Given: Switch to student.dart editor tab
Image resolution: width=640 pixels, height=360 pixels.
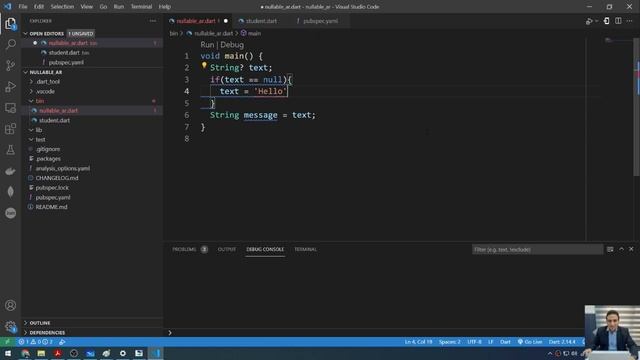Looking at the screenshot, I should pos(261,21).
